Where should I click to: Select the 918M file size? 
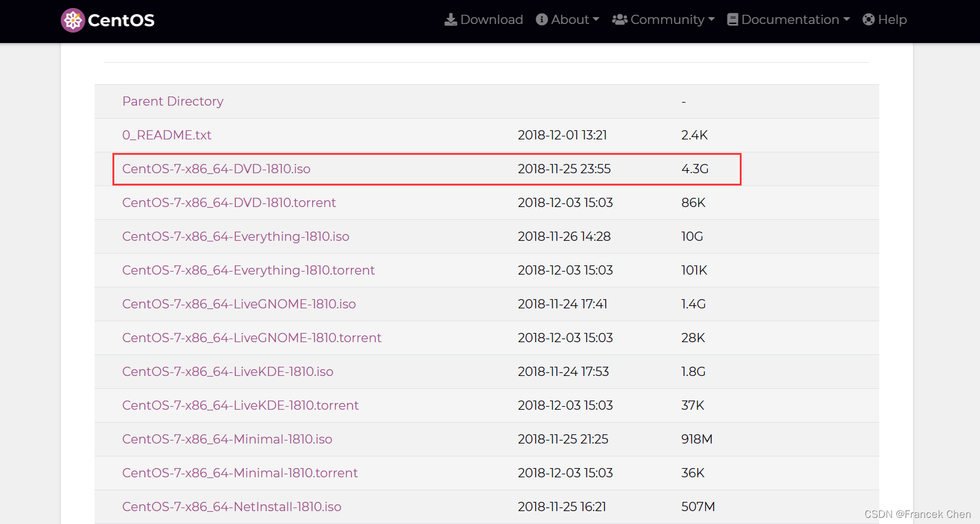697,439
